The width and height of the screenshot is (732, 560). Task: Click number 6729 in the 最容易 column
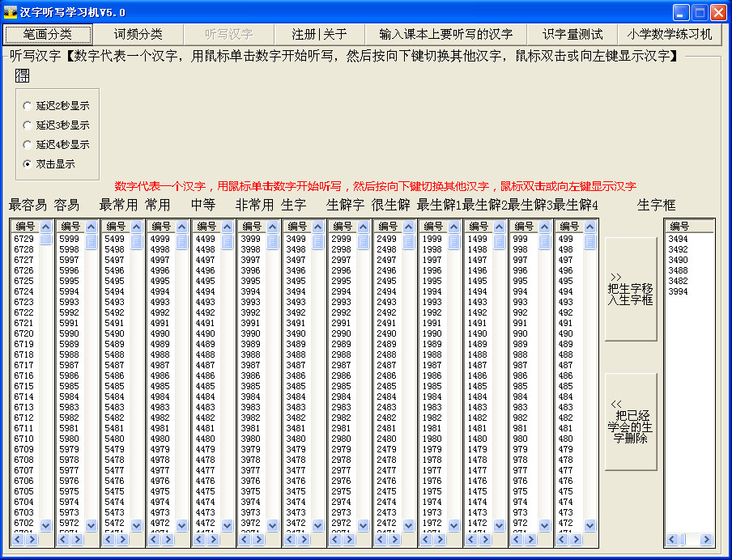(x=24, y=240)
